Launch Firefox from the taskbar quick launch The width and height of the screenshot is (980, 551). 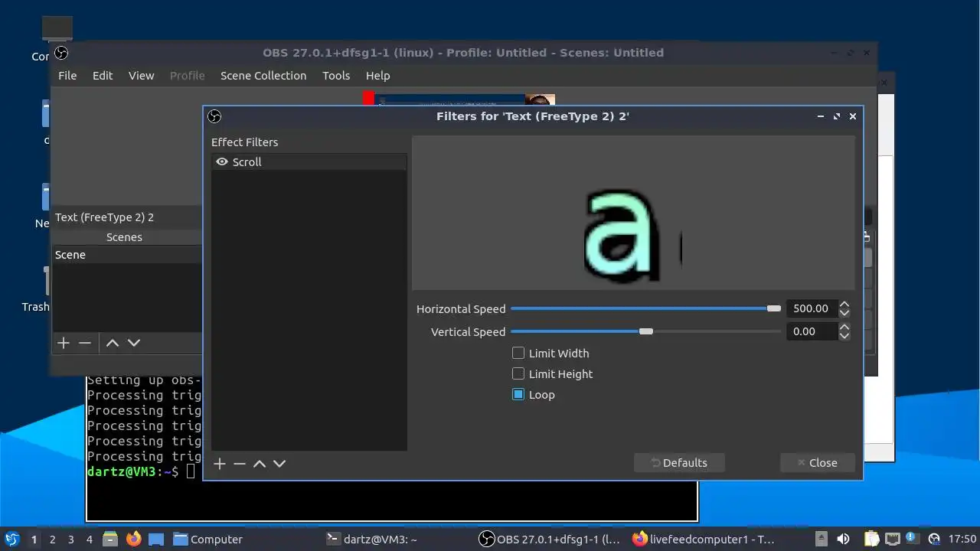[x=133, y=539]
